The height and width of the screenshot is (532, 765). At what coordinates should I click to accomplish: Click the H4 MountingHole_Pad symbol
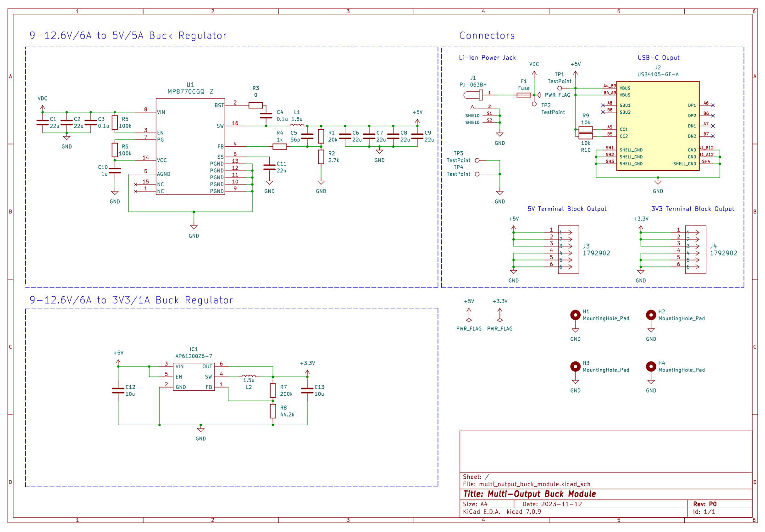[x=651, y=366]
